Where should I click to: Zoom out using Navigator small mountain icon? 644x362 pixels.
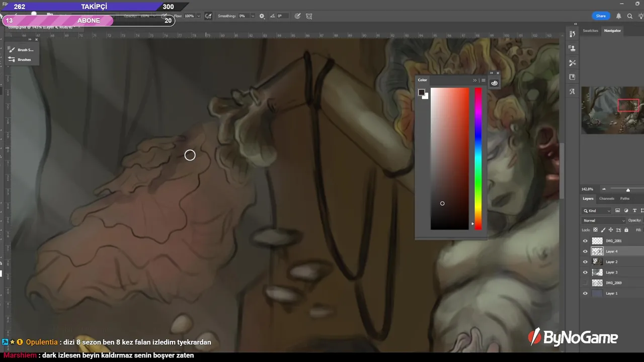point(604,190)
